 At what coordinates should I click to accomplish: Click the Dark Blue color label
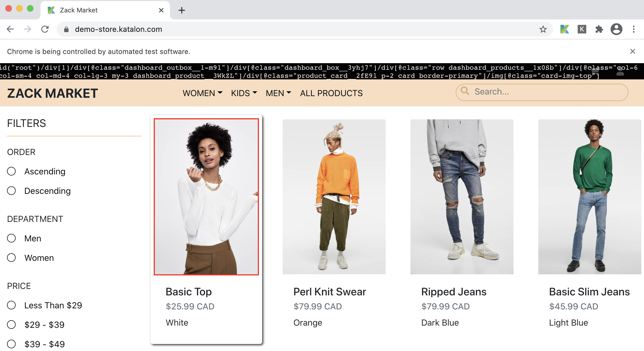440,323
